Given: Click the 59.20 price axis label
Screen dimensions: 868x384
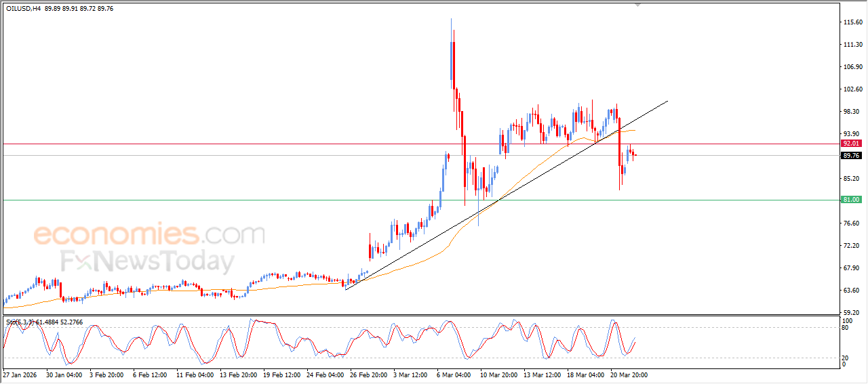Looking at the screenshot, I should pos(851,313).
